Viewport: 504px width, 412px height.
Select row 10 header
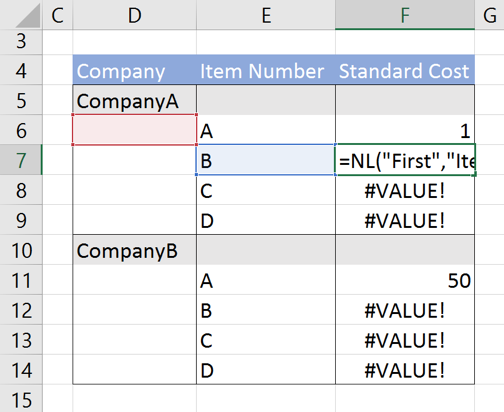[x=21, y=250]
